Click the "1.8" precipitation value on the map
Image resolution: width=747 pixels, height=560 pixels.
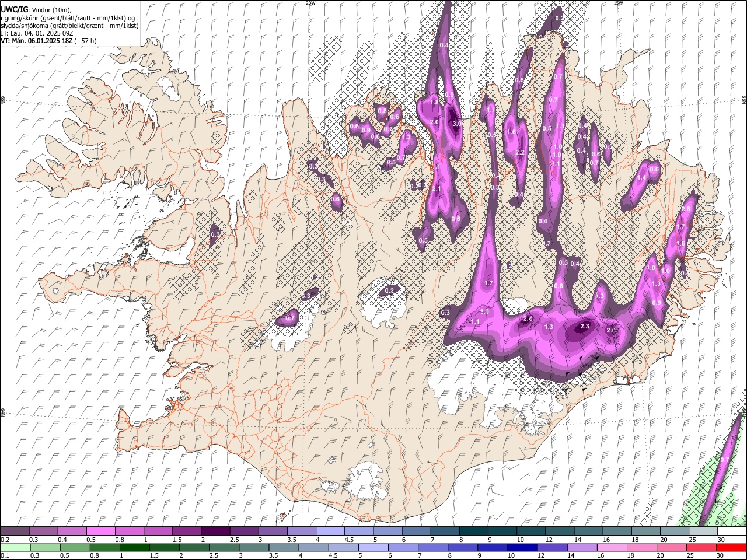tap(434, 103)
